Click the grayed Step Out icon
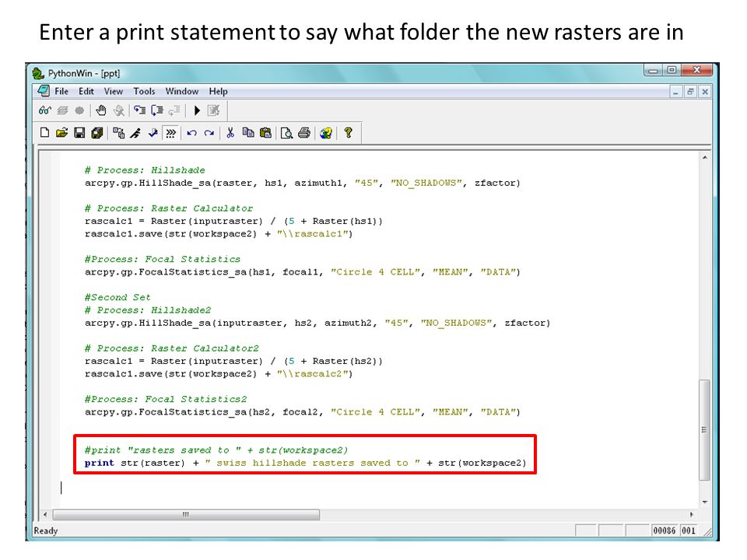This screenshot has width=747, height=560. click(174, 110)
